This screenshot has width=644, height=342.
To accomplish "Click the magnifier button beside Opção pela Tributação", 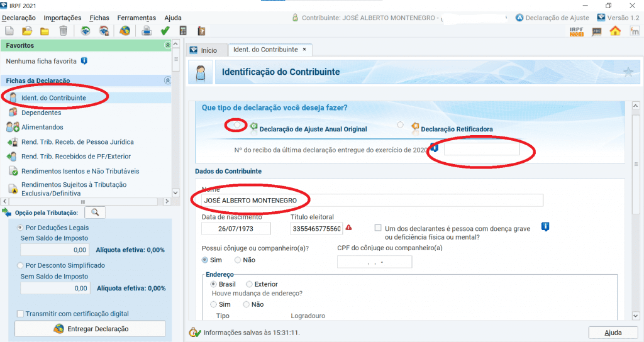I will pos(95,212).
